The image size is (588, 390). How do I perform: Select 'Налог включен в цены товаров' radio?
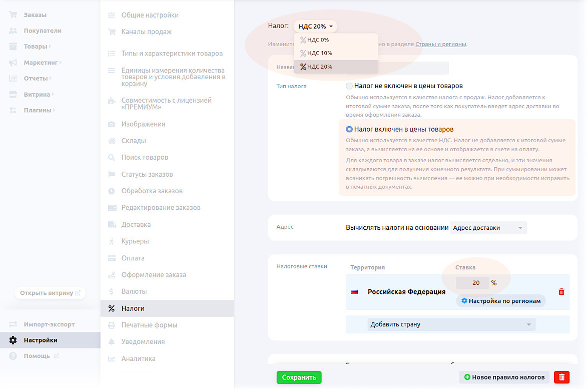click(349, 129)
